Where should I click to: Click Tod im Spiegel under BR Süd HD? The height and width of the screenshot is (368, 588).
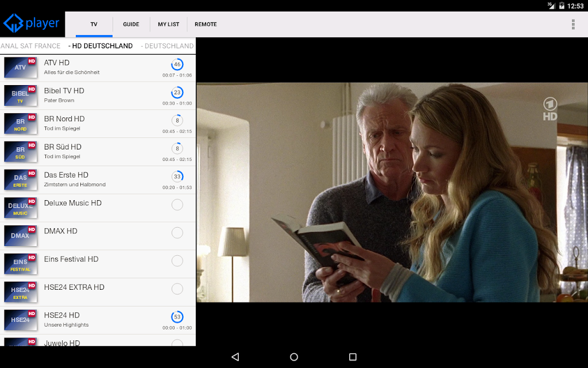(62, 156)
